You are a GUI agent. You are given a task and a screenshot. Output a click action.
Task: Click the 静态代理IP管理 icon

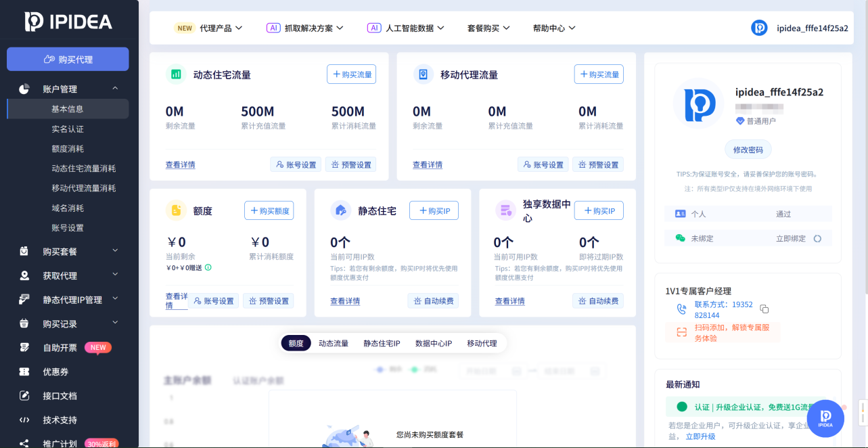click(x=24, y=299)
